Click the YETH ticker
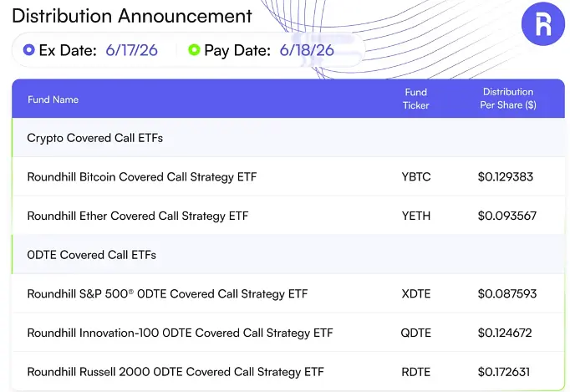570x392 pixels. pyautogui.click(x=416, y=216)
